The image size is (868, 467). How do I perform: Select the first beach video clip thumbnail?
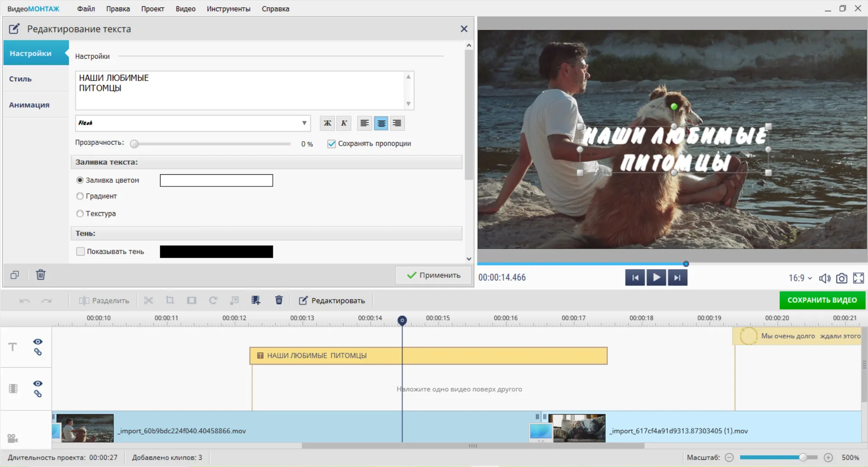[x=85, y=428]
